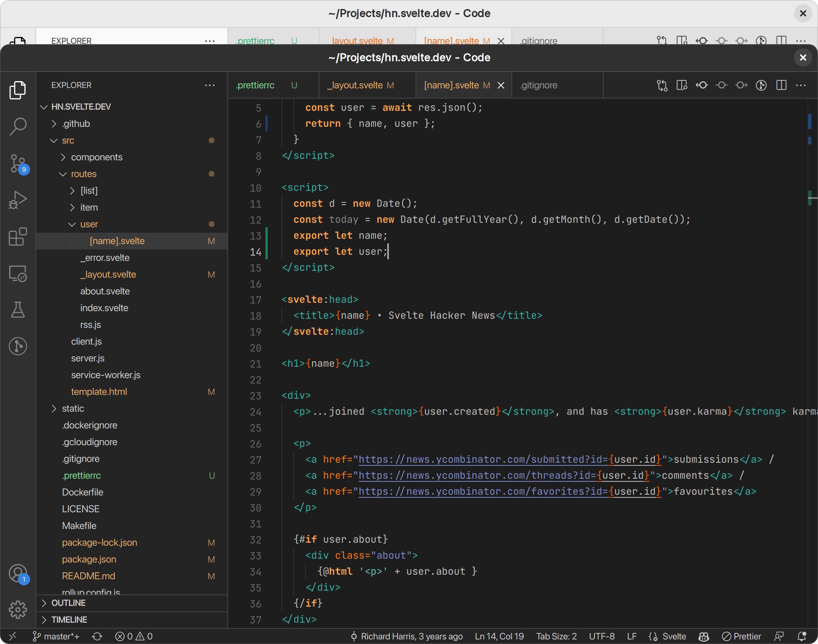Click the Synchronize Changes icon in status bar
818x644 pixels.
[97, 636]
